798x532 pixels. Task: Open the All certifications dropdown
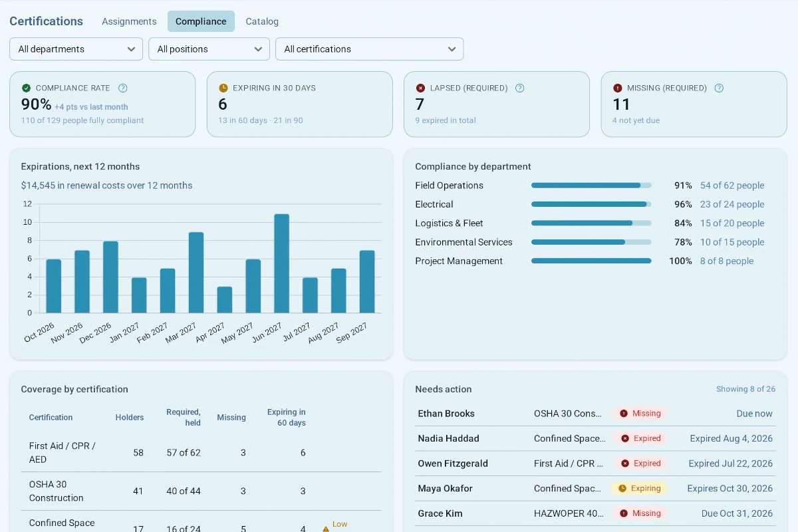click(x=369, y=49)
